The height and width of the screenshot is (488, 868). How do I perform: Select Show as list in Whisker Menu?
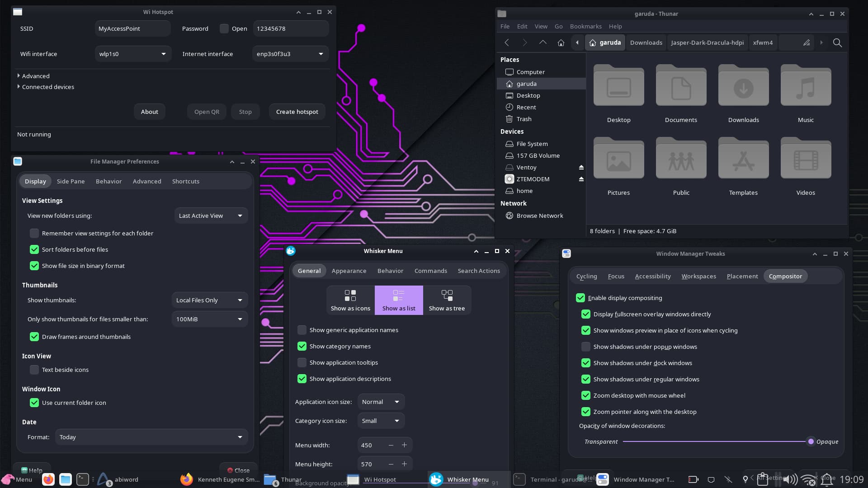[399, 300]
